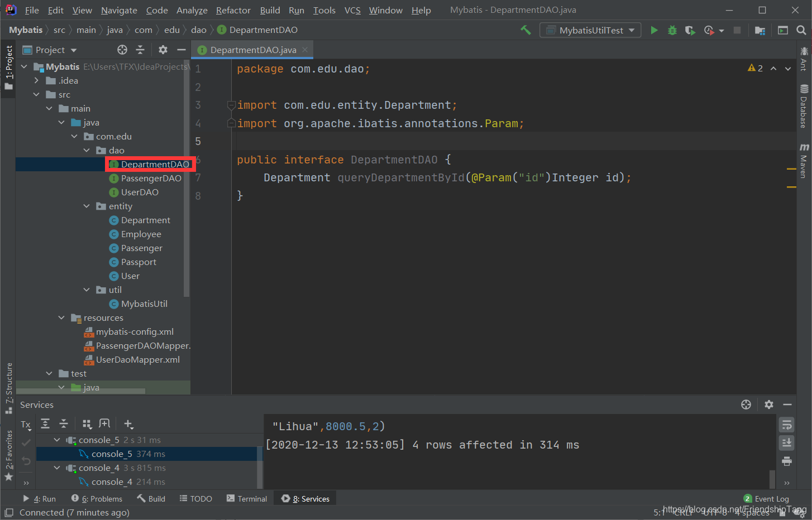Image resolution: width=812 pixels, height=520 pixels.
Task: Open the Event Log button
Action: pos(766,499)
